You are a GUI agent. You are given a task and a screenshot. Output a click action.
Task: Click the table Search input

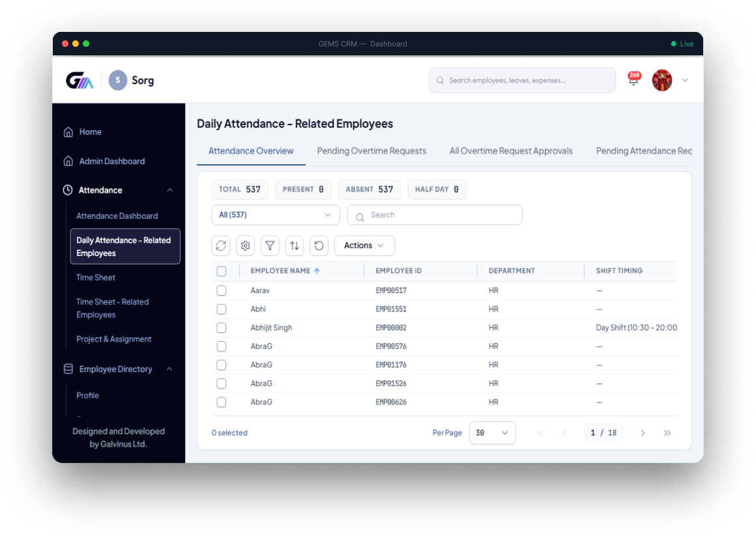pos(435,215)
